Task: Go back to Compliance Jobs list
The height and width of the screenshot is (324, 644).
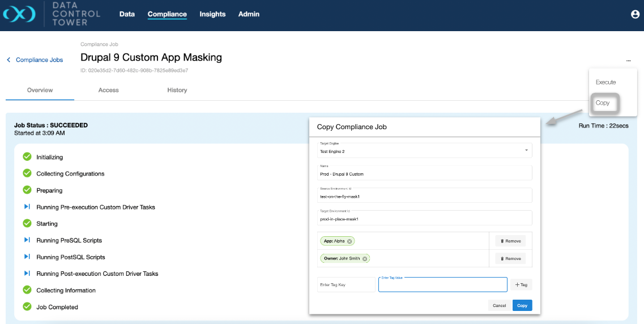Action: (35, 60)
